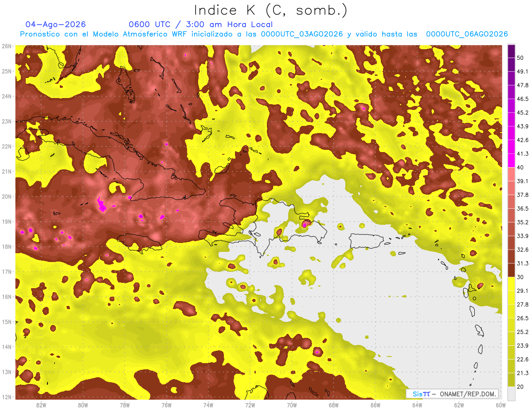Select colorbar label '26.5'

tap(522, 318)
